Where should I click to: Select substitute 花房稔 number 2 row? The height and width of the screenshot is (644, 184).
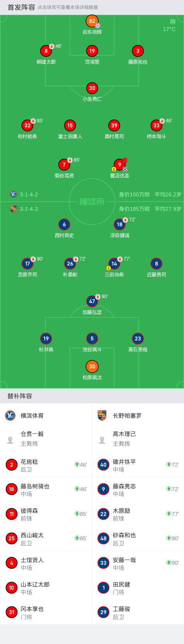[46, 465]
